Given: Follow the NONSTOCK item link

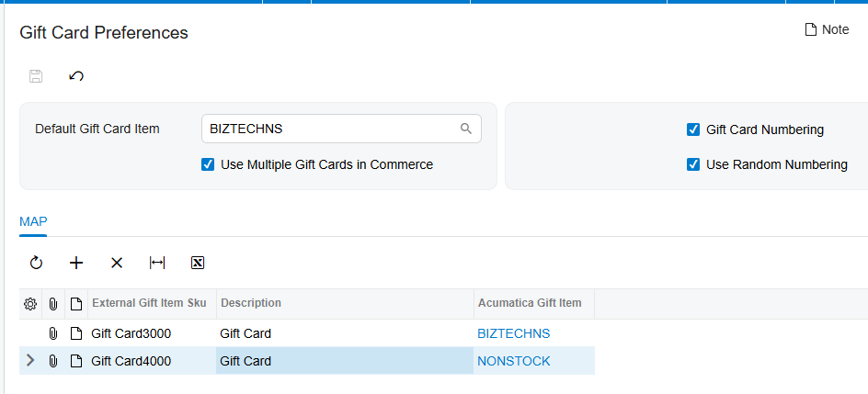Looking at the screenshot, I should (x=514, y=361).
